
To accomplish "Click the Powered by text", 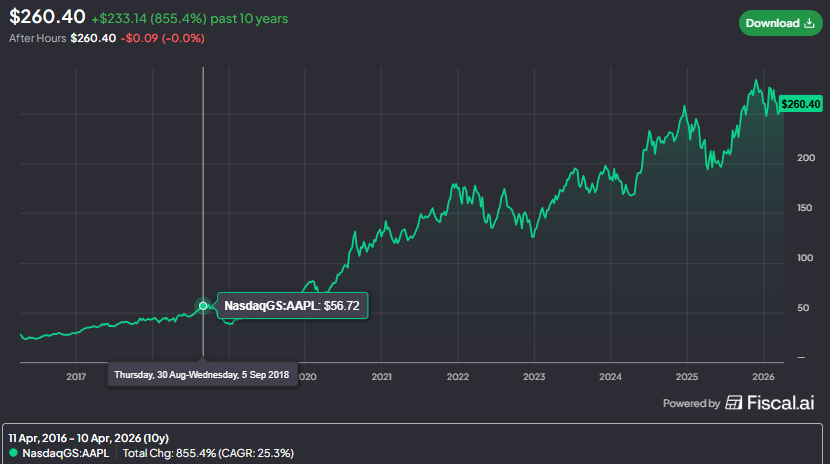I will pos(691,404).
